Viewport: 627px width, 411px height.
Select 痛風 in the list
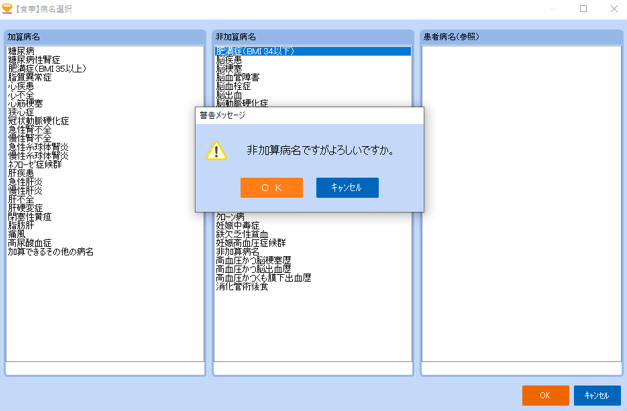click(x=17, y=234)
